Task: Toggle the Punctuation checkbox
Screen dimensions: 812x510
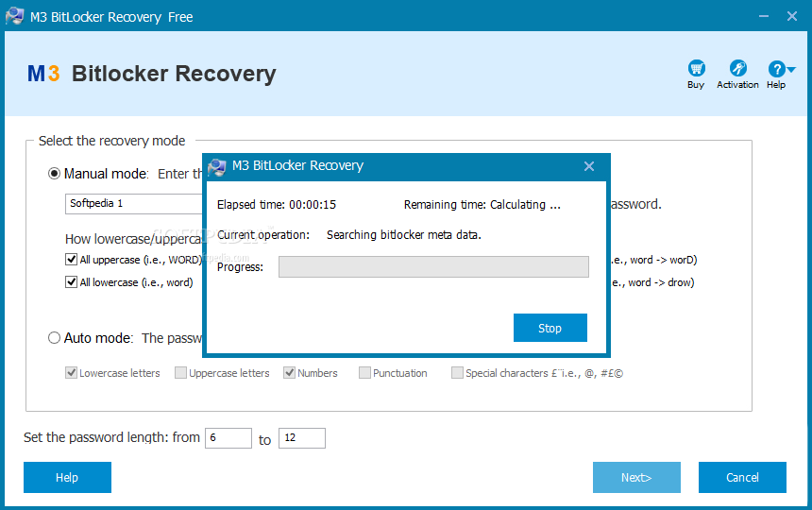Action: tap(365, 373)
